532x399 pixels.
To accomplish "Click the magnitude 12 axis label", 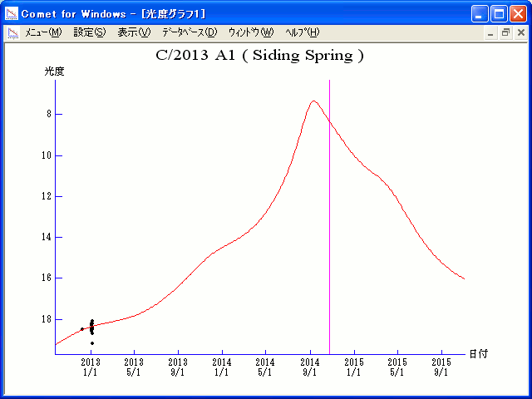I will click(47, 196).
